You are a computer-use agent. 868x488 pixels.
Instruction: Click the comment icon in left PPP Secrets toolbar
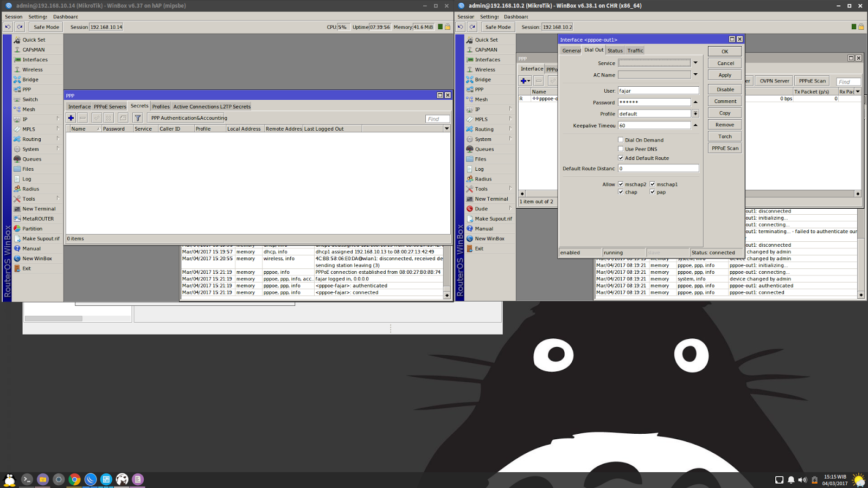coord(123,118)
